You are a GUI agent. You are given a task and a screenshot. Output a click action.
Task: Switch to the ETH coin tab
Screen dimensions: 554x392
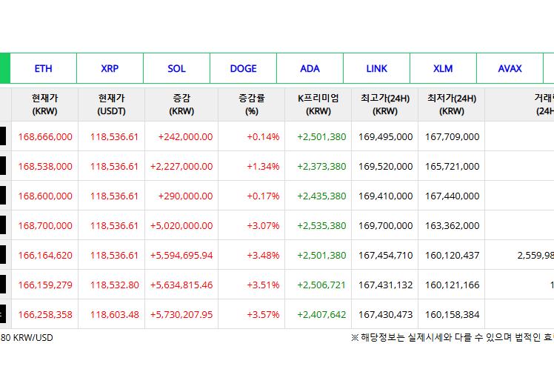tap(43, 68)
